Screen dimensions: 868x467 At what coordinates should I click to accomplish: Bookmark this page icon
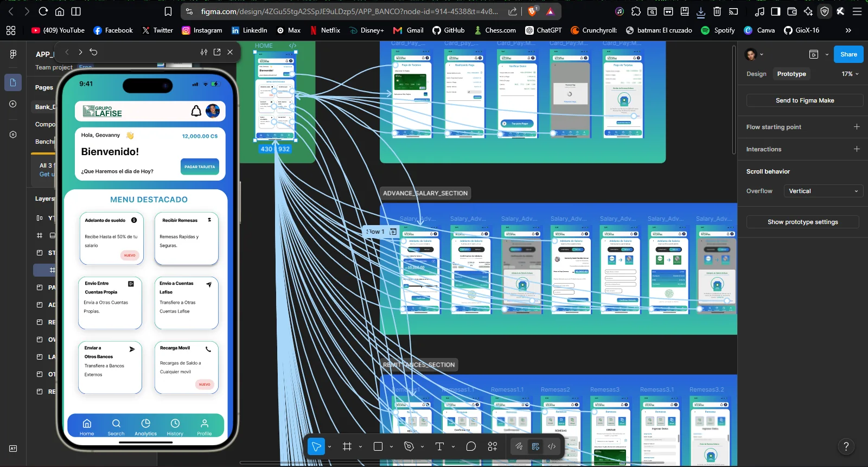point(168,11)
